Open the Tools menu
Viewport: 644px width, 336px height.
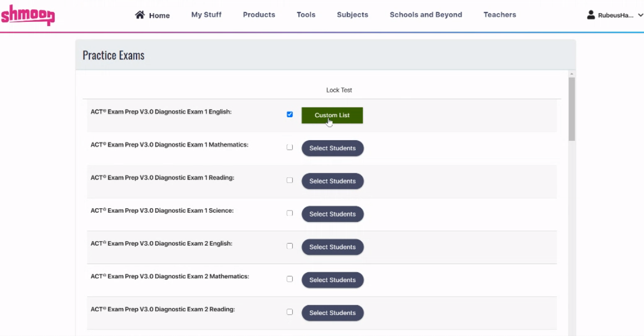(x=306, y=15)
